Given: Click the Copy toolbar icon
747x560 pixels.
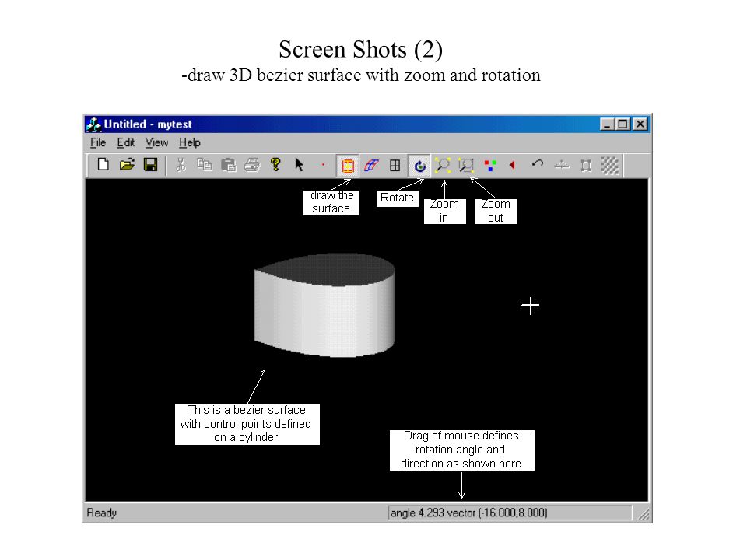Looking at the screenshot, I should click(205, 165).
